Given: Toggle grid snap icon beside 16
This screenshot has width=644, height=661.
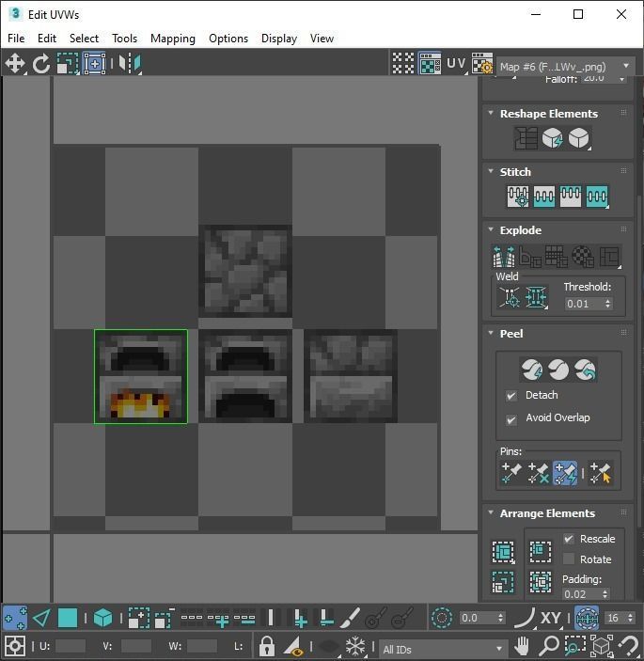Looking at the screenshot, I should point(587,618).
